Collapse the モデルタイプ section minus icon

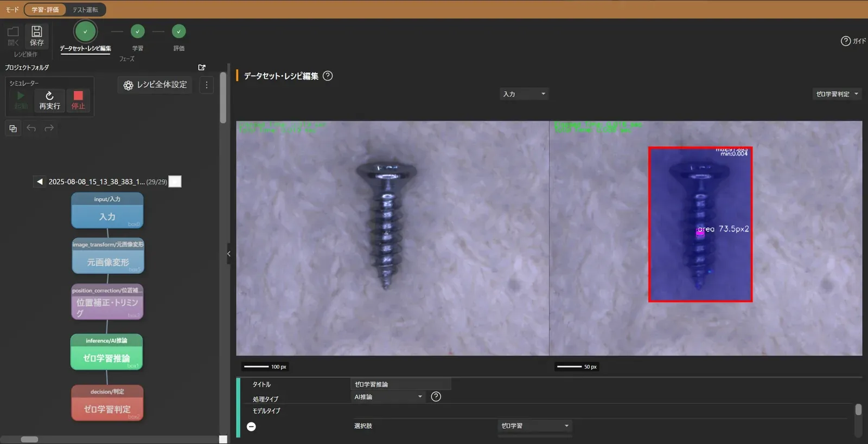pos(251,427)
